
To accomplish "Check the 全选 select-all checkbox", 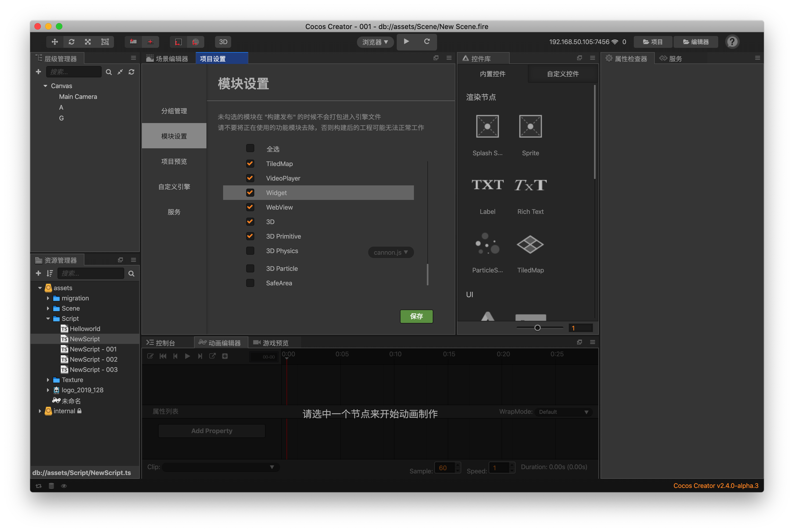I will (250, 148).
